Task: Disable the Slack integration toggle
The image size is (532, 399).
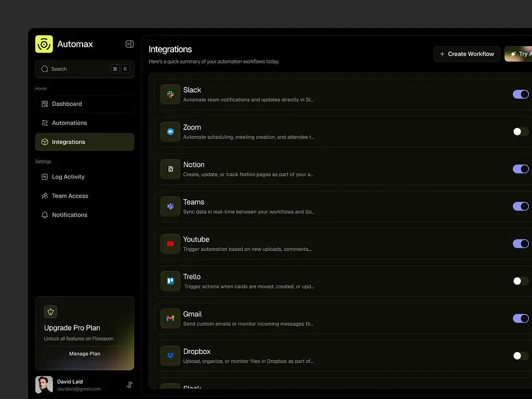Action: [521, 95]
